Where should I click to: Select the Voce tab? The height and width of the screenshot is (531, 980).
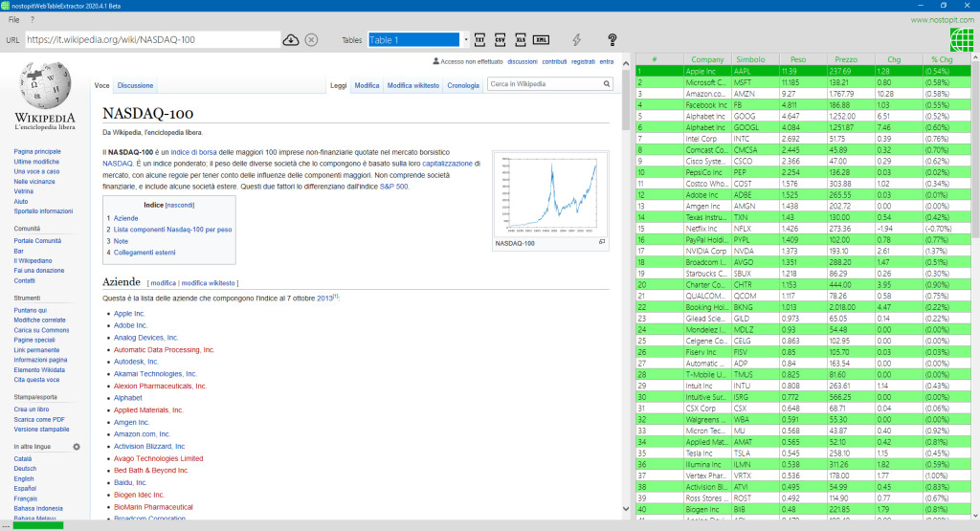click(x=101, y=85)
